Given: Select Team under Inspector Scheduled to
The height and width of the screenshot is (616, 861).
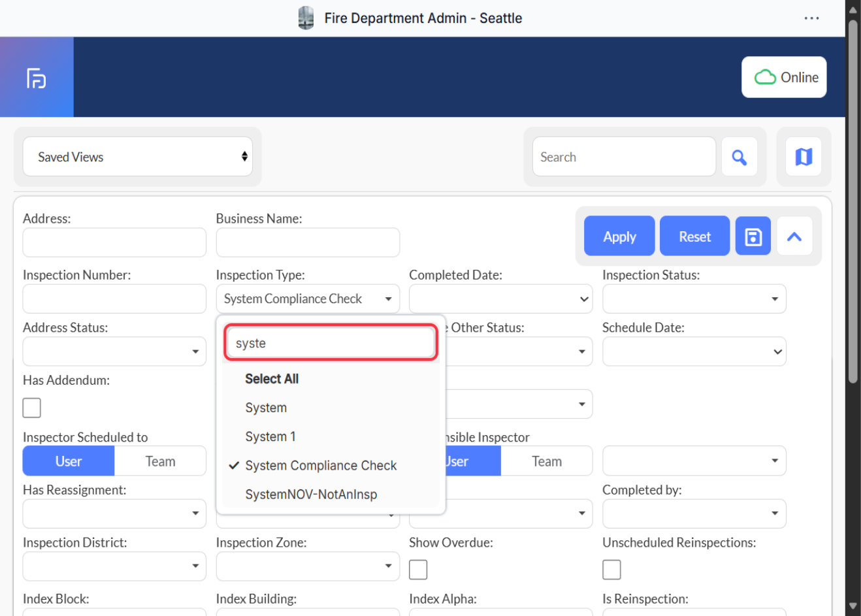Looking at the screenshot, I should (x=160, y=461).
